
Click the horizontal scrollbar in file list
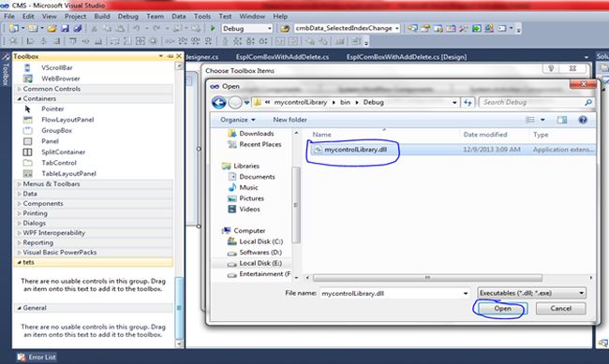click(x=427, y=278)
